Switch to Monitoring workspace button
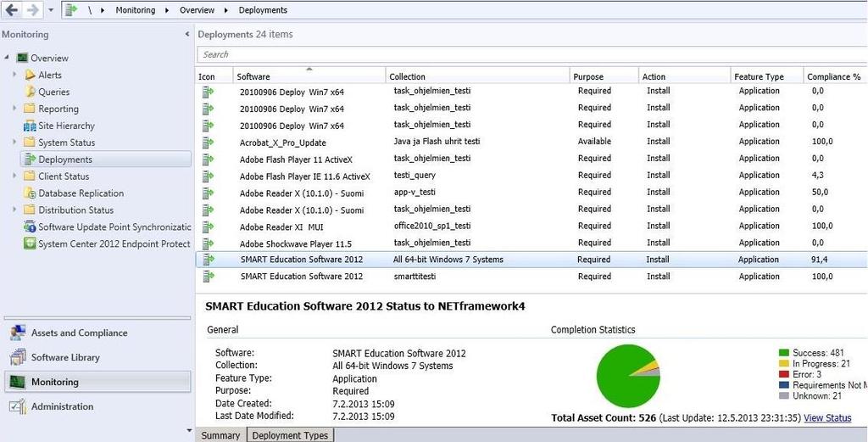The height and width of the screenshot is (442, 868). coord(97,382)
